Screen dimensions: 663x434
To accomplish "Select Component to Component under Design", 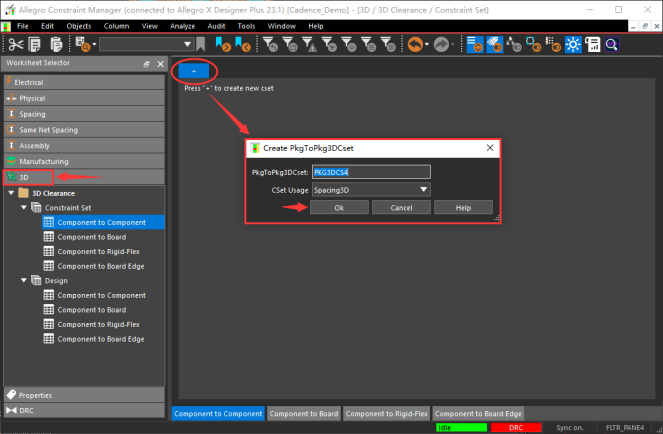I will click(101, 295).
